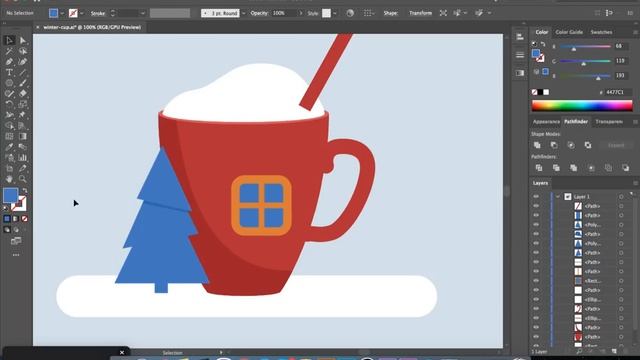640x360 pixels.
Task: Swap fill and stroke in toolbar
Action: (x=24, y=191)
